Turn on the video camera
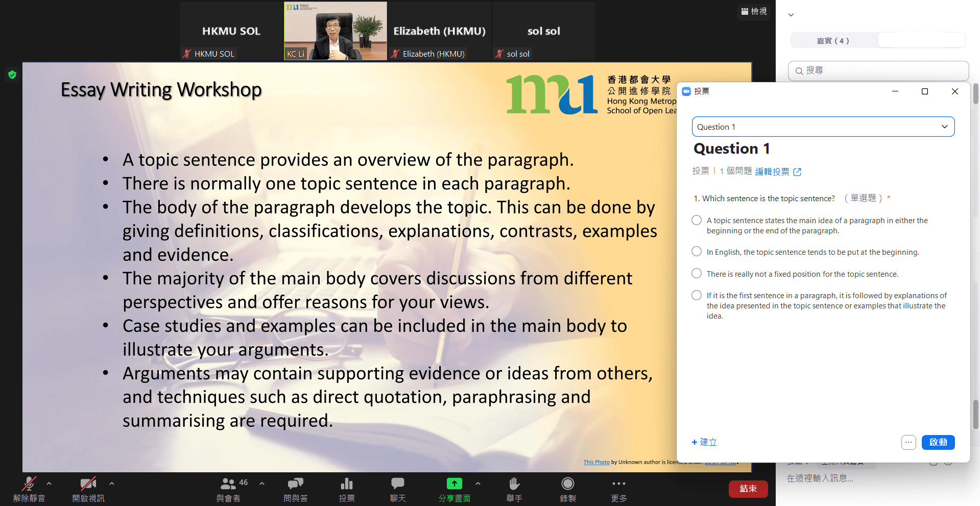The image size is (980, 506). [x=88, y=484]
